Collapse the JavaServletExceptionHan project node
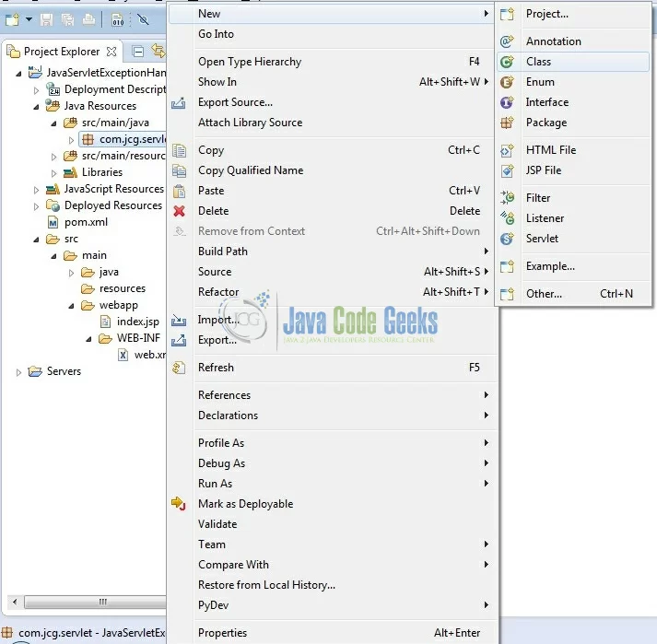 point(18,74)
